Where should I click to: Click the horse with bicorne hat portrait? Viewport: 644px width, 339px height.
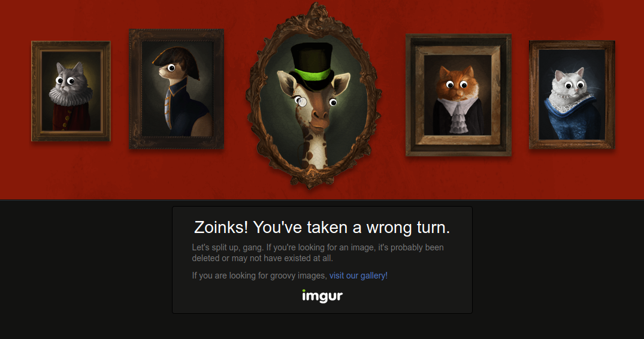tap(177, 89)
